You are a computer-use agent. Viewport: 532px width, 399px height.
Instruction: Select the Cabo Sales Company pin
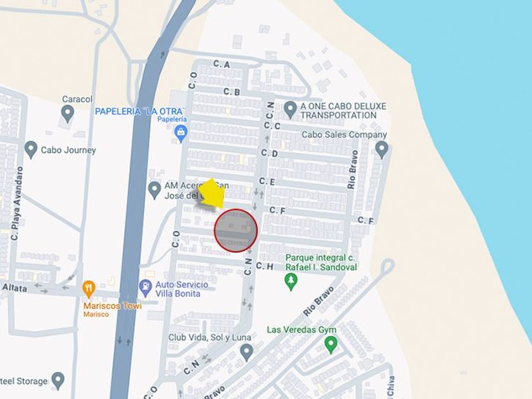382,150
